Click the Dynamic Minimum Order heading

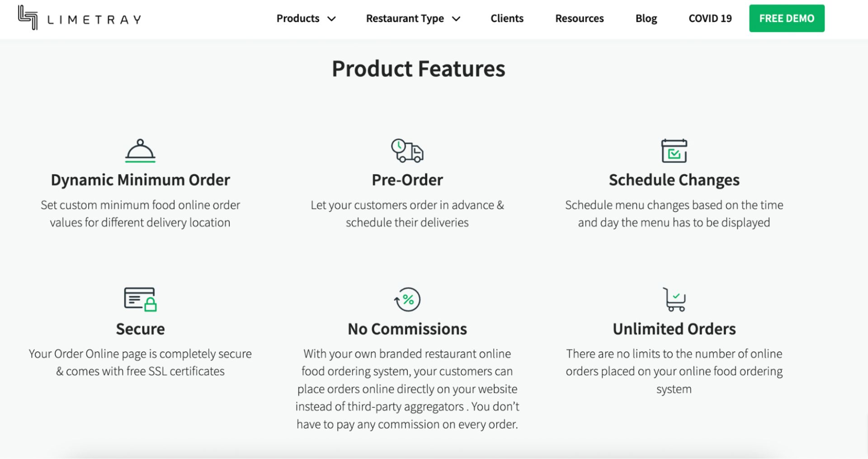pyautogui.click(x=140, y=180)
